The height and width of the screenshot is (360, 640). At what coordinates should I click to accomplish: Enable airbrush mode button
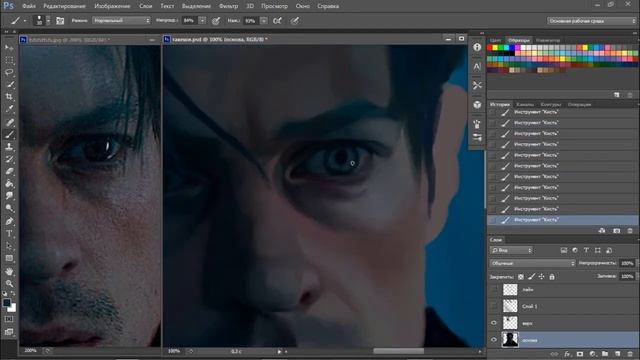(277, 20)
